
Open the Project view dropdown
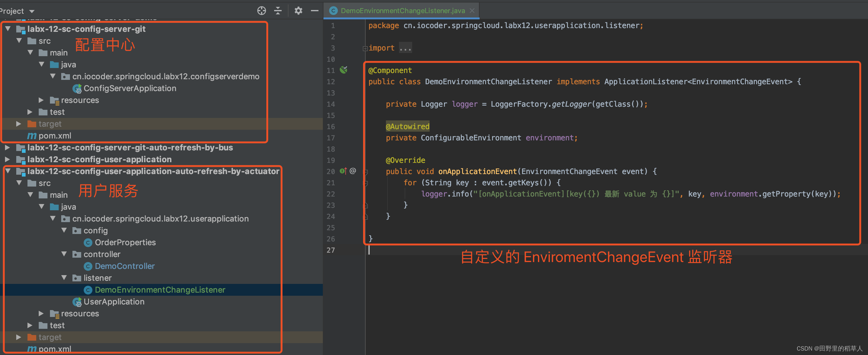(x=32, y=12)
